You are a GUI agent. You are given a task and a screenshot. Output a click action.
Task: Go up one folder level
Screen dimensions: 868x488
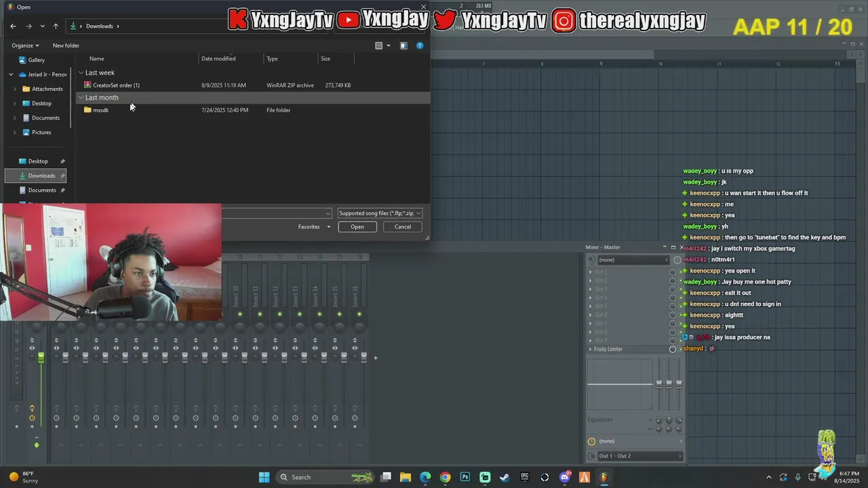[x=56, y=26]
